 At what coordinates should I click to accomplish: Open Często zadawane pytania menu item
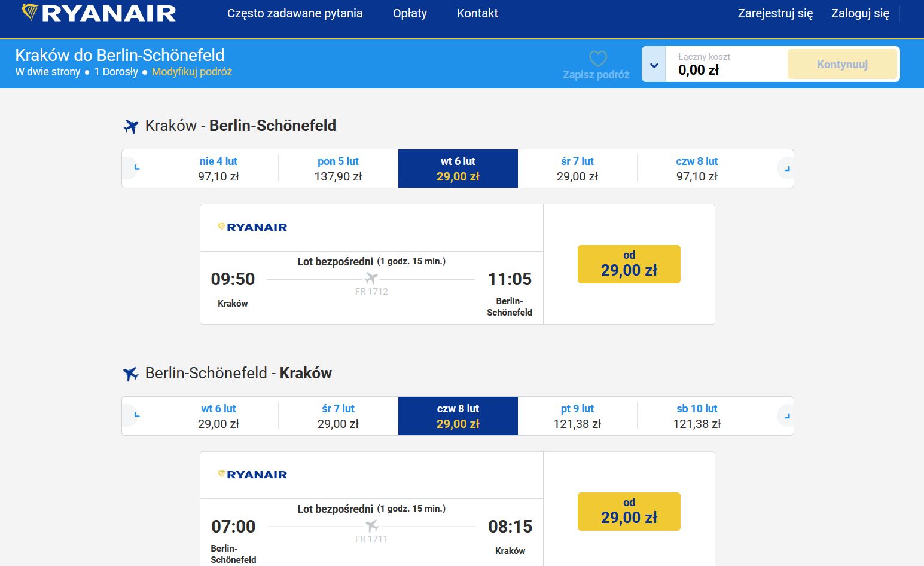point(295,13)
